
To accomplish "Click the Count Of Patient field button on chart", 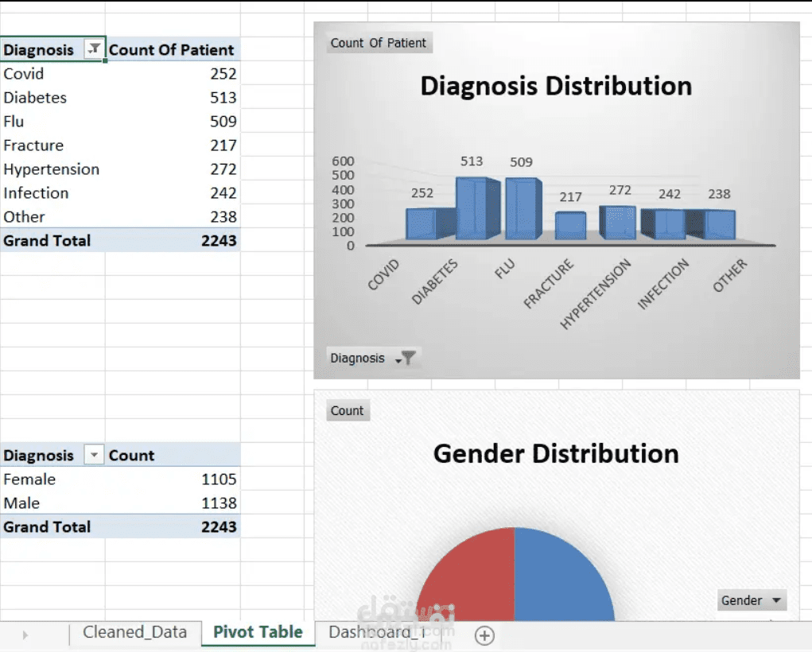I will point(379,43).
